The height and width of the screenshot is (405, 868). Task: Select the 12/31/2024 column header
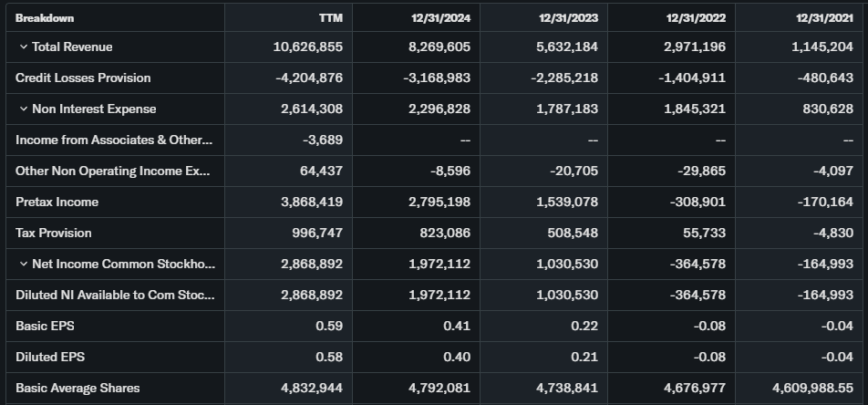tap(441, 17)
